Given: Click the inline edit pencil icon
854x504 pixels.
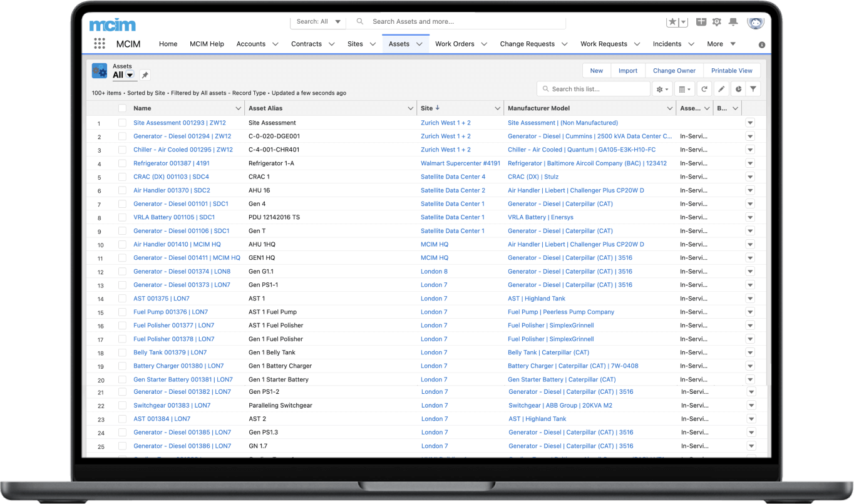Looking at the screenshot, I should (x=721, y=89).
